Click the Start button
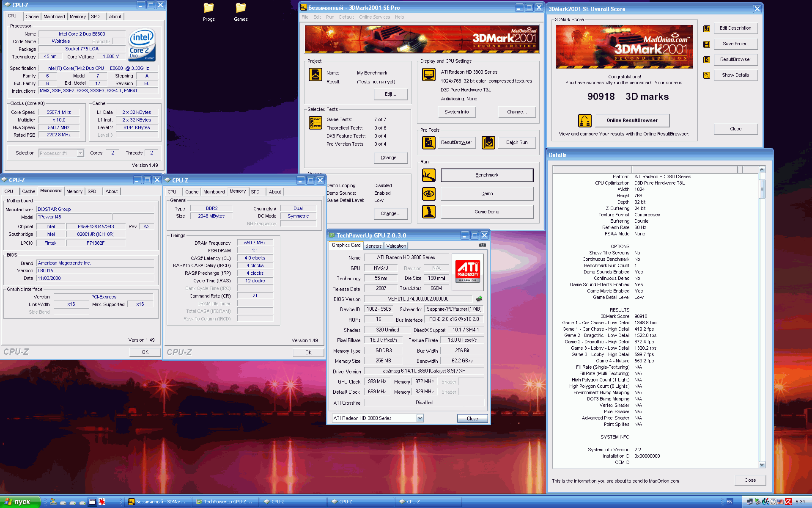Image resolution: width=812 pixels, height=508 pixels. tap(20, 502)
